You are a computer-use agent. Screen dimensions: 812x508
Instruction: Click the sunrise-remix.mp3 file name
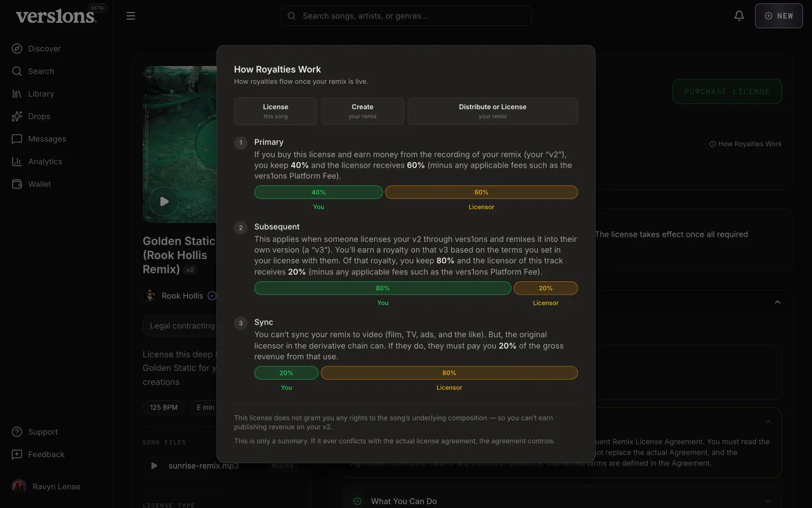(204, 465)
